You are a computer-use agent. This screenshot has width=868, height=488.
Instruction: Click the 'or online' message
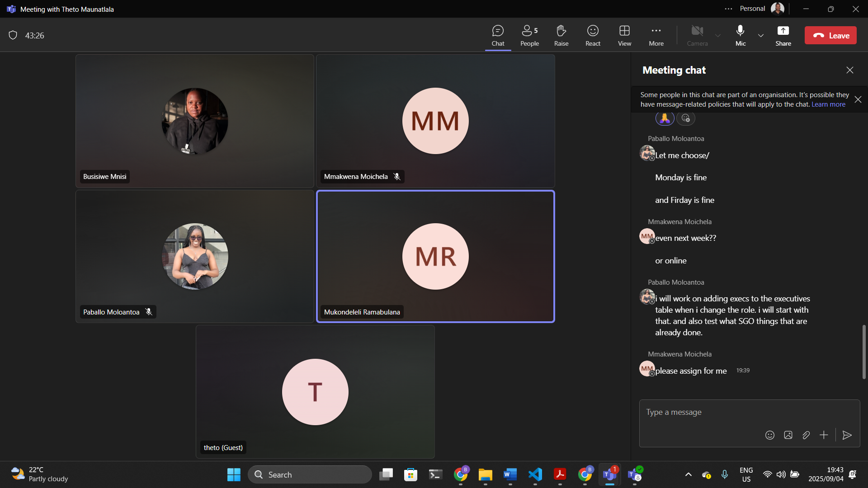(x=671, y=261)
